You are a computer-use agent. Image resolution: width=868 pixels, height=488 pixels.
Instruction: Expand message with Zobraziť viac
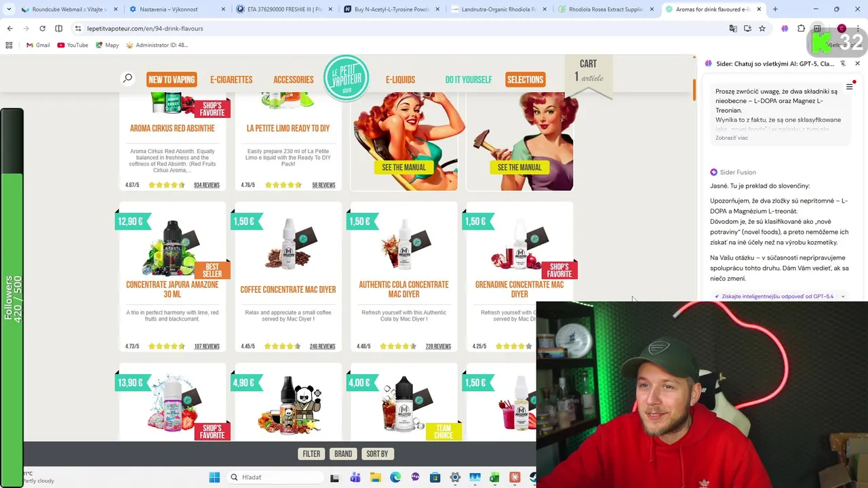pyautogui.click(x=732, y=138)
